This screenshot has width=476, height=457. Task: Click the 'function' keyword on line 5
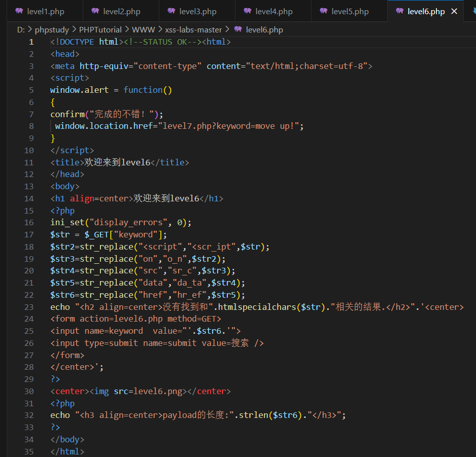click(x=143, y=90)
